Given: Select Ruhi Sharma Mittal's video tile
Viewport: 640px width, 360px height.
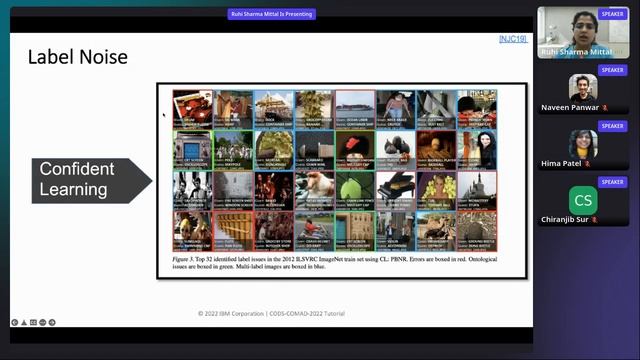Looking at the screenshot, I should click(583, 33).
